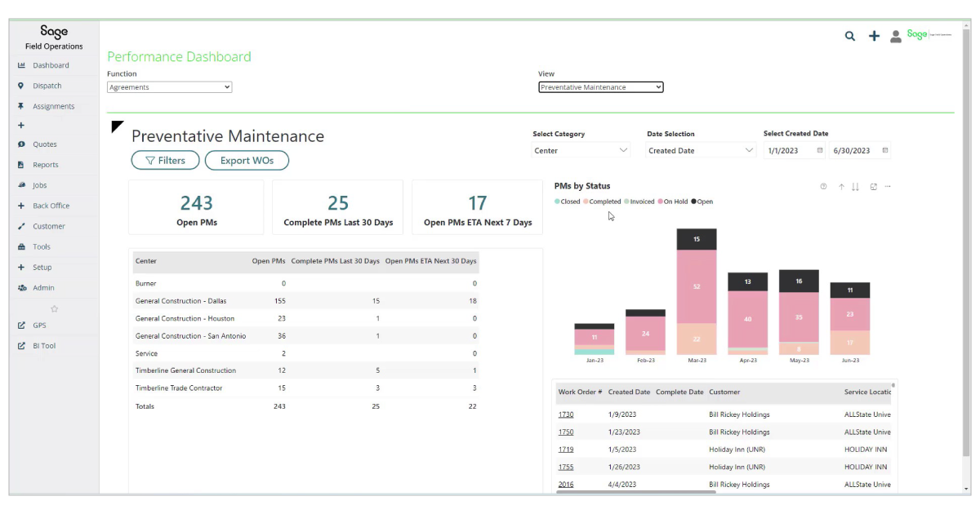Toggle the Completed legend item

[x=603, y=202]
